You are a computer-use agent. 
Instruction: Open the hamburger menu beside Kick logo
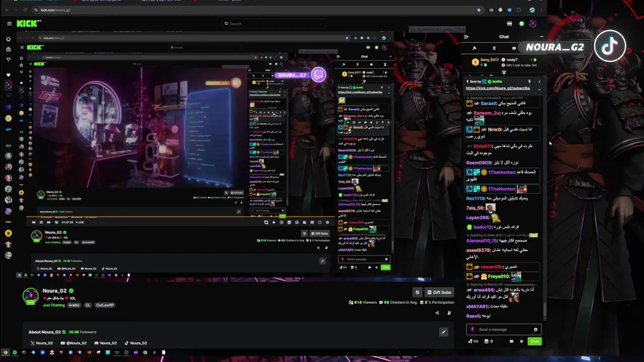(9, 24)
